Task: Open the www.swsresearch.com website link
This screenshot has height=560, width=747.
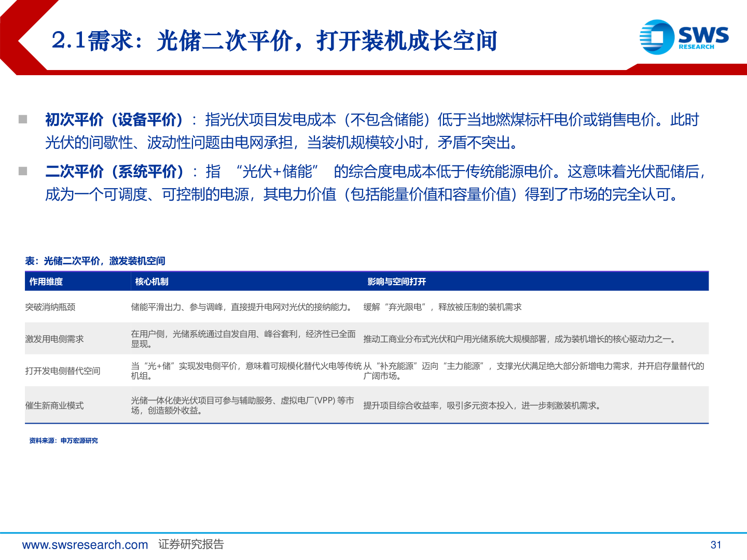Action: tap(85, 544)
